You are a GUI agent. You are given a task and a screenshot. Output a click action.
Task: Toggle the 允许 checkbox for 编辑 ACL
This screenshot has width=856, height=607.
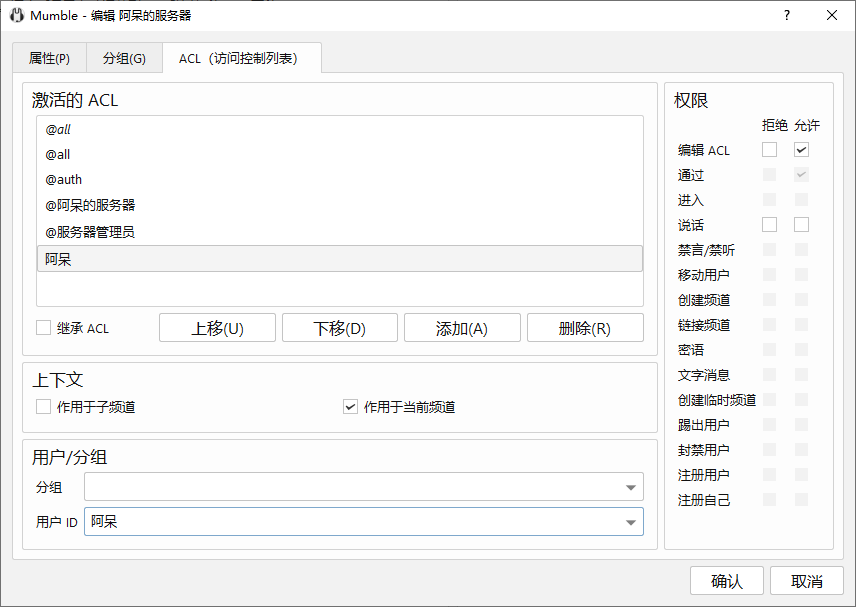point(801,150)
